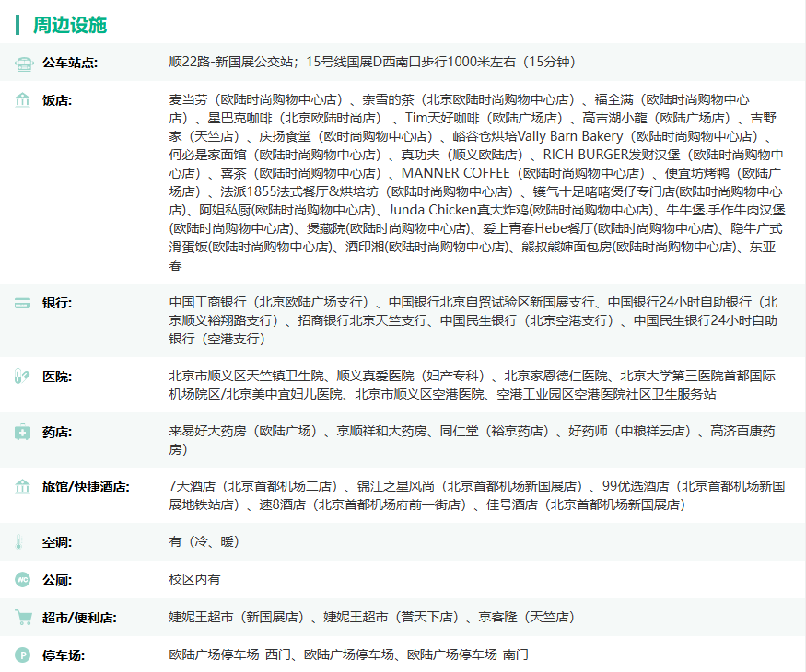Screen dimensions: 806x672
Task: Click the text 北京市顺义区天竺镇卫生院
Action: coord(246,377)
